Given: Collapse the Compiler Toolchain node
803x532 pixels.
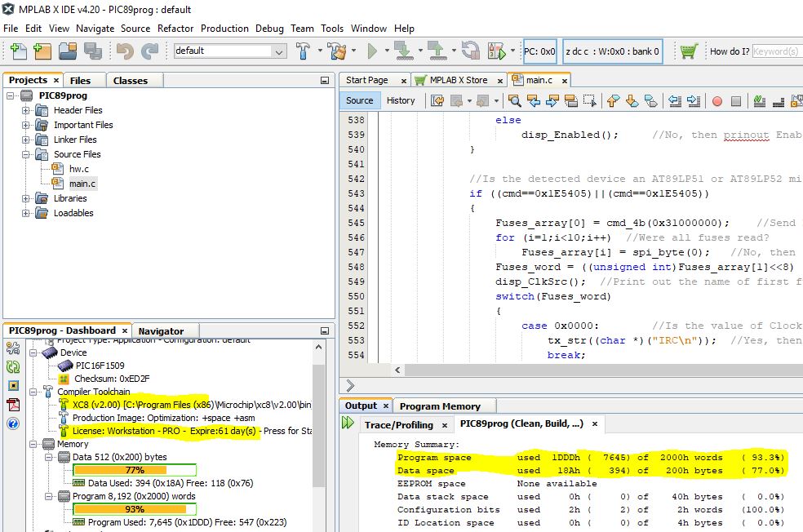Looking at the screenshot, I should pos(33,392).
